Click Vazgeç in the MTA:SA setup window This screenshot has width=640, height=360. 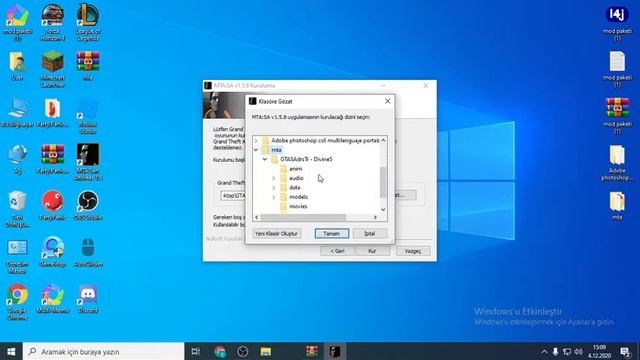pos(413,251)
